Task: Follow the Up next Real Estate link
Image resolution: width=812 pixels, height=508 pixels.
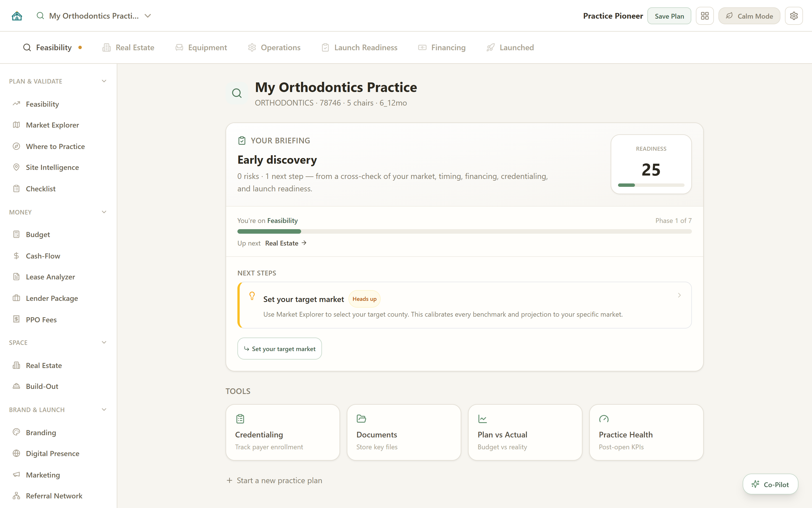Action: (x=286, y=243)
